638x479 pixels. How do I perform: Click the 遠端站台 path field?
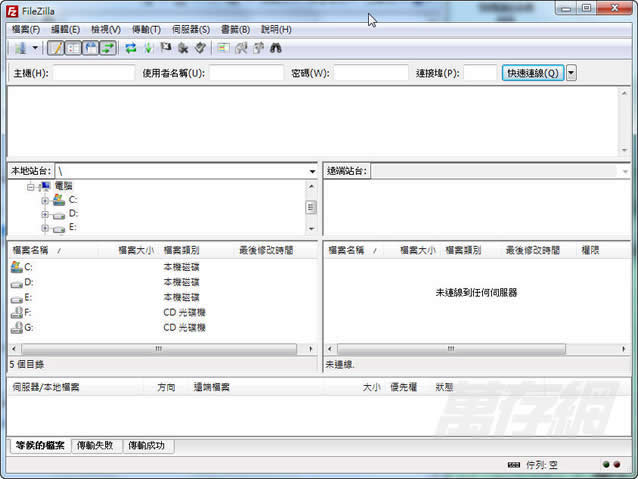tap(494, 171)
